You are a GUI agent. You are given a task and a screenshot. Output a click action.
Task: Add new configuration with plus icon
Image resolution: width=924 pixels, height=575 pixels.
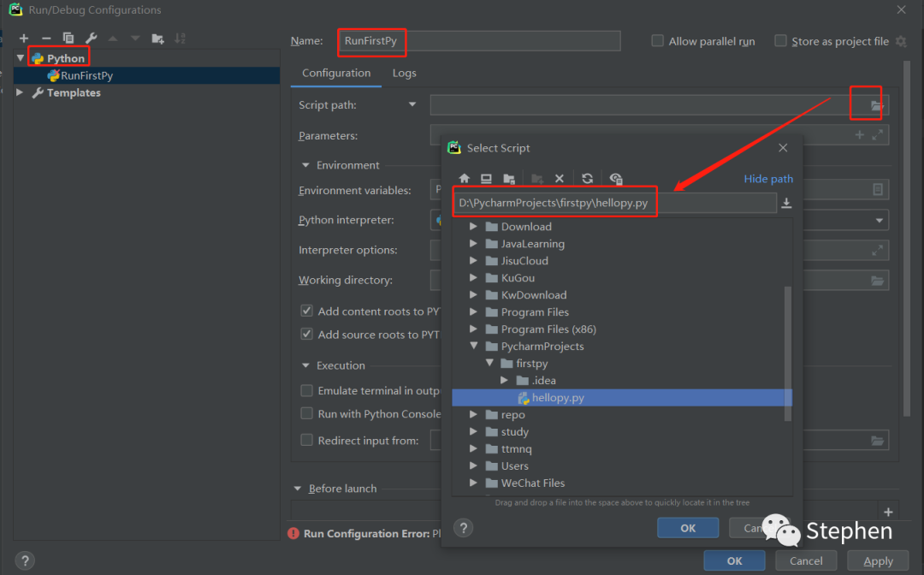pyautogui.click(x=24, y=39)
